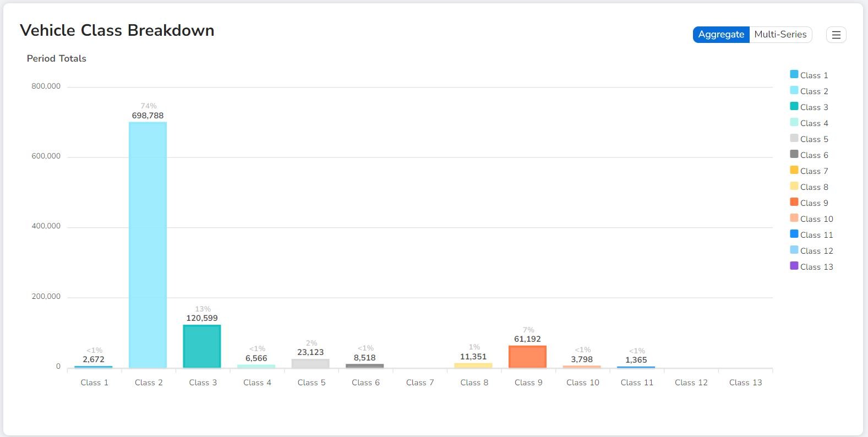The image size is (868, 437).
Task: Click Class 12 x-axis label
Action: pyautogui.click(x=691, y=383)
